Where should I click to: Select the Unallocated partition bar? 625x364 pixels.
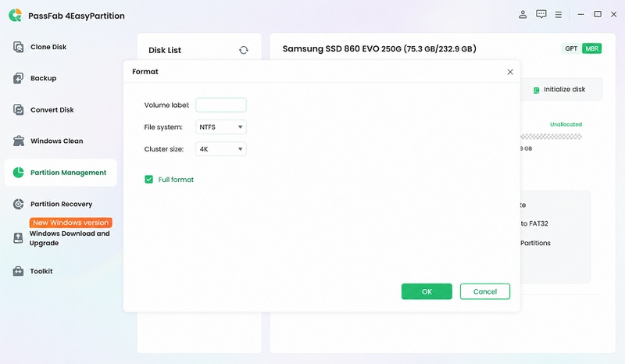[x=551, y=137]
